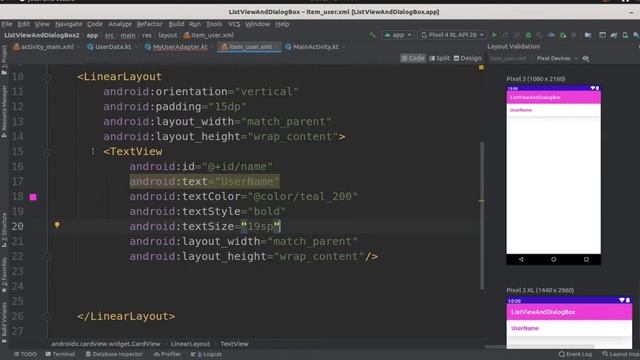Switch editor to Code view
The height and width of the screenshot is (360, 640).
point(413,58)
